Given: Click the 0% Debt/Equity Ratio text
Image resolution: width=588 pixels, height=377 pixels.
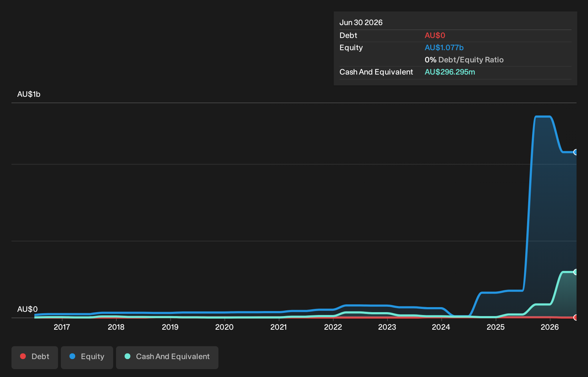Looking at the screenshot, I should pyautogui.click(x=464, y=60).
